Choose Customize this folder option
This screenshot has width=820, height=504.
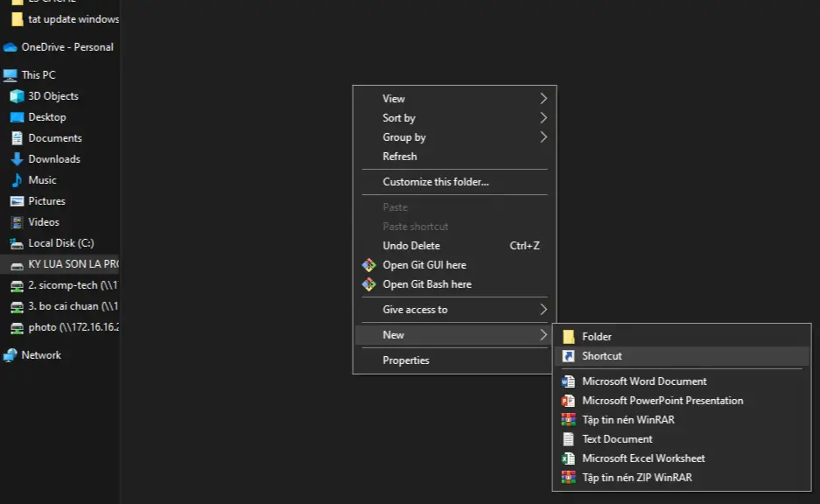(436, 182)
